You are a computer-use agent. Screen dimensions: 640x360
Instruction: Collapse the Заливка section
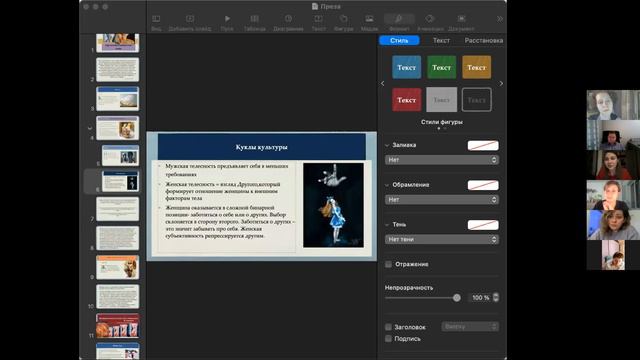[x=387, y=145]
